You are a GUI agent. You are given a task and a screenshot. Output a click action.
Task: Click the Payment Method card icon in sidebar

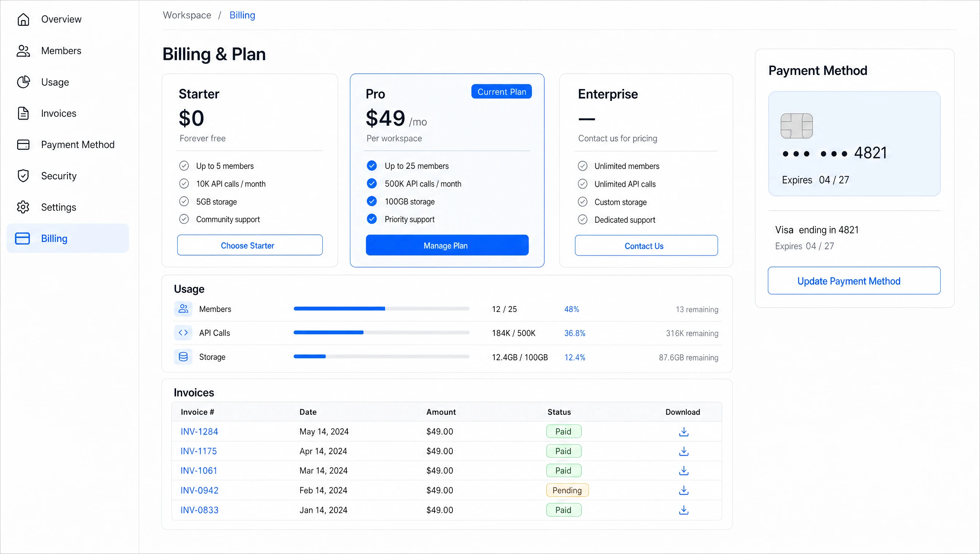click(23, 145)
